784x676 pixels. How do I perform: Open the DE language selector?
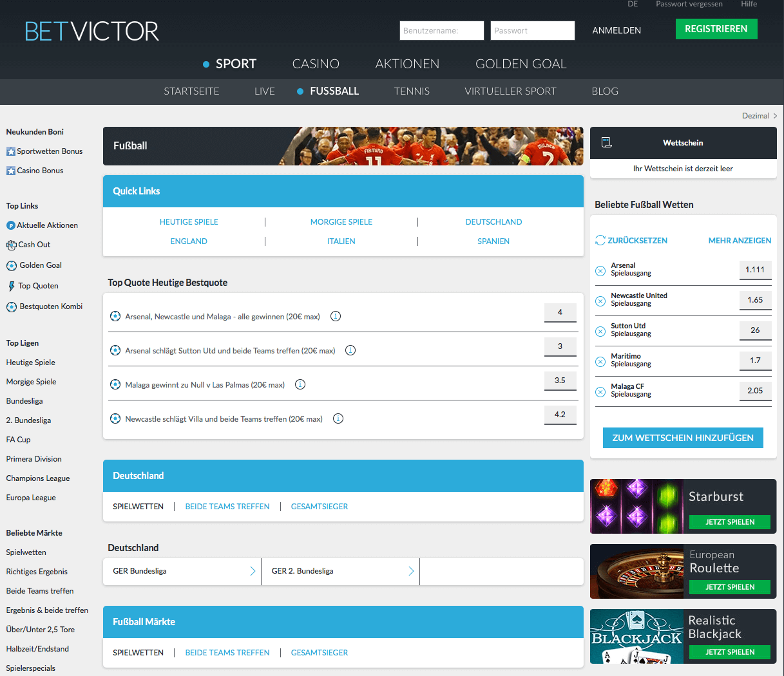tap(633, 4)
